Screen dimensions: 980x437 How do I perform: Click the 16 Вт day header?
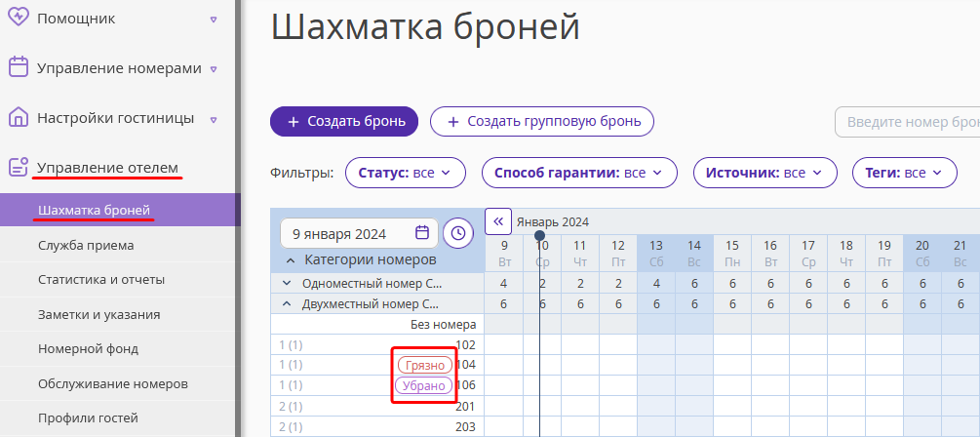pos(770,254)
